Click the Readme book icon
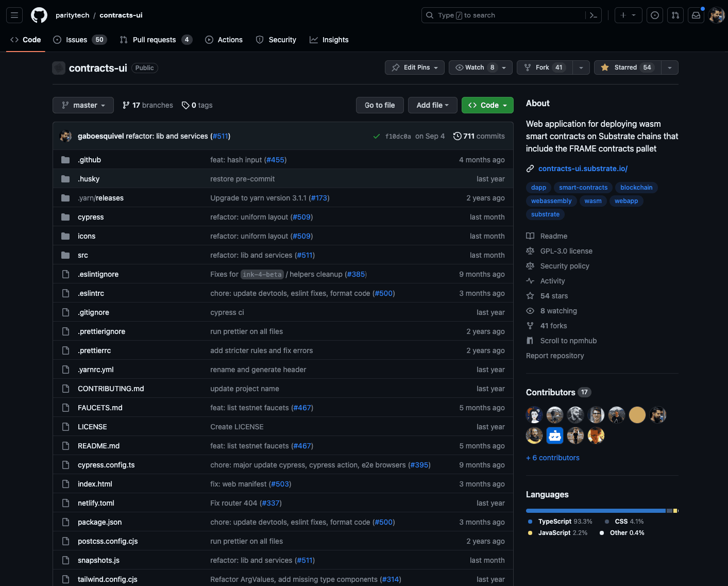Image resolution: width=728 pixels, height=586 pixels. pos(530,236)
